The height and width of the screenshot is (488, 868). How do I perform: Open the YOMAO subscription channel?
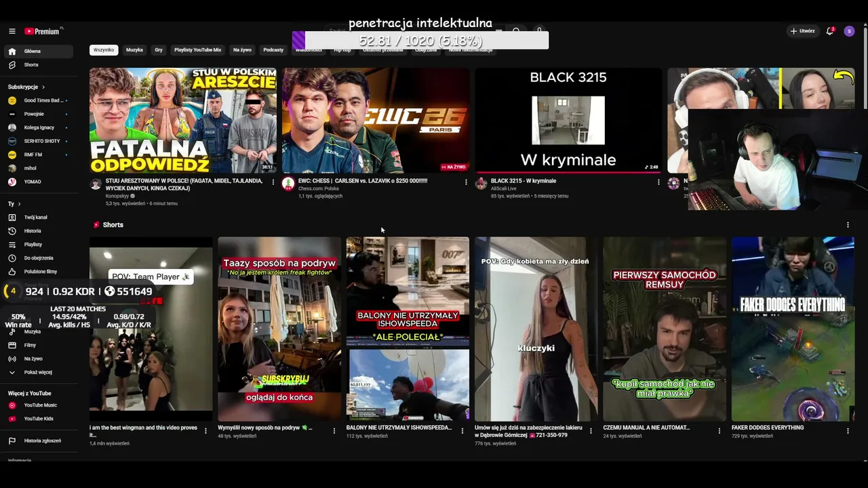[38, 182]
